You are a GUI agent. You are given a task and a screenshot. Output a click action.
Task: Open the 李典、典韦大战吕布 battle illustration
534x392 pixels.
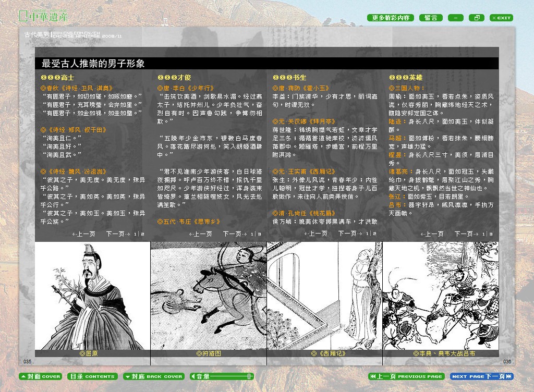point(441,296)
